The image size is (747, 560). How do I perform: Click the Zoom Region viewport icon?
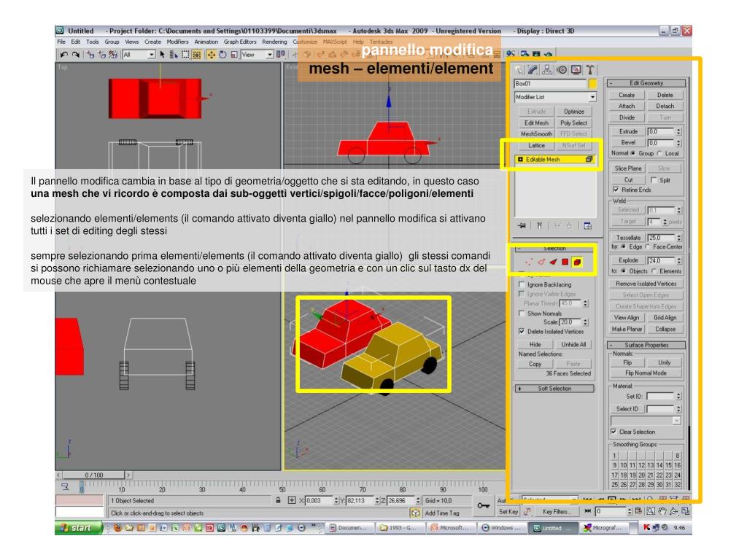[x=651, y=511]
